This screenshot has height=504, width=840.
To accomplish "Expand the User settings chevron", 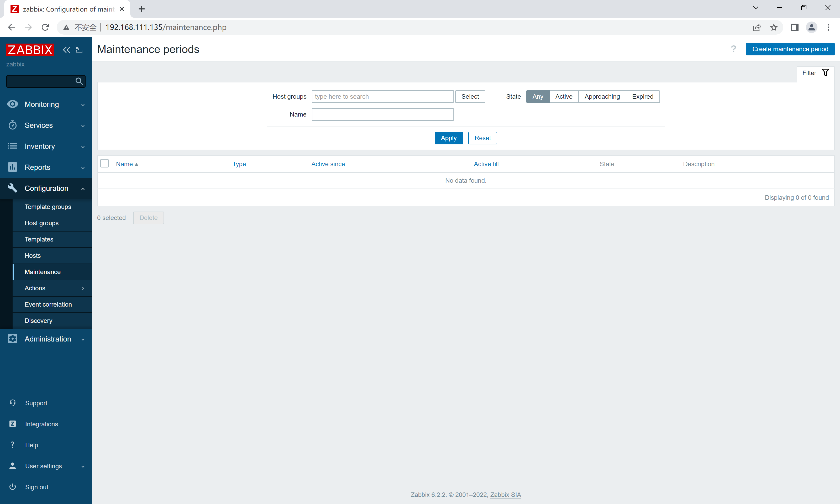I will [x=83, y=466].
